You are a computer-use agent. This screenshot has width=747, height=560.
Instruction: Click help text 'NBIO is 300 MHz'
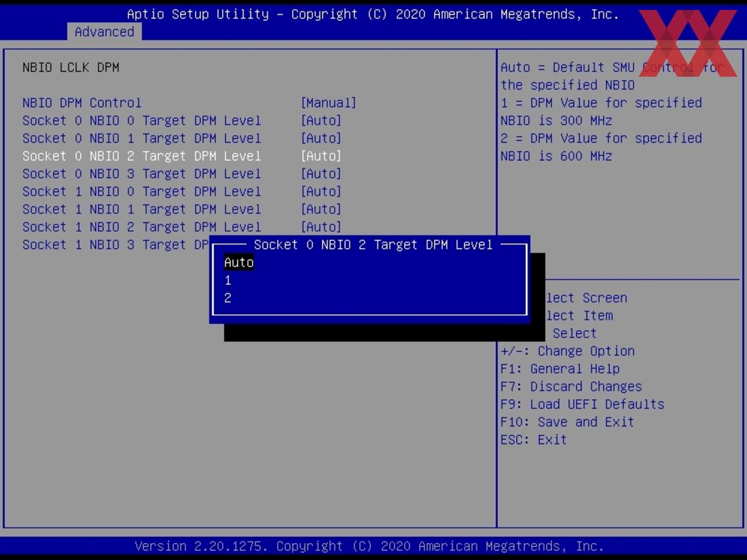tap(556, 120)
